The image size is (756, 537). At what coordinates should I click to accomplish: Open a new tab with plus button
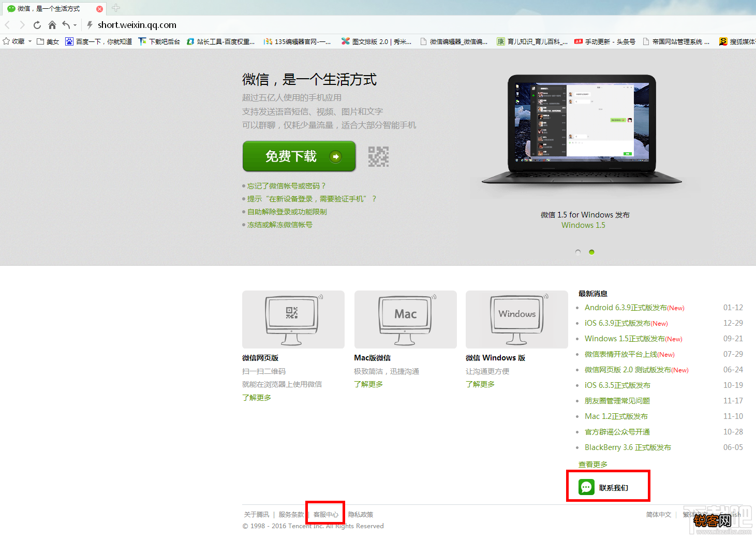[116, 8]
